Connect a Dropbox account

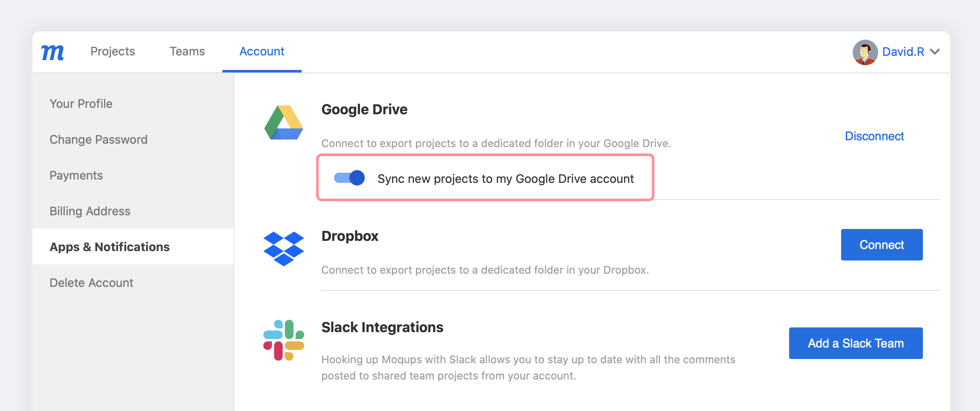(881, 244)
